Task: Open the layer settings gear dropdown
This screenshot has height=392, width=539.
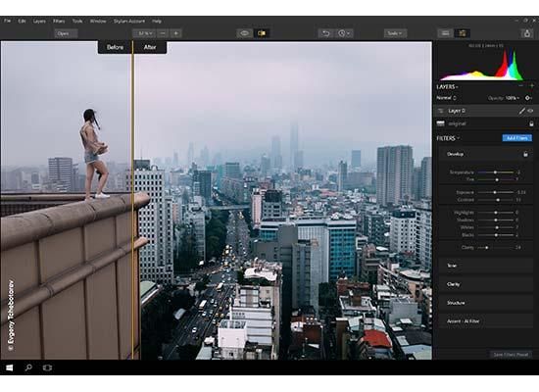Action: 528,98
